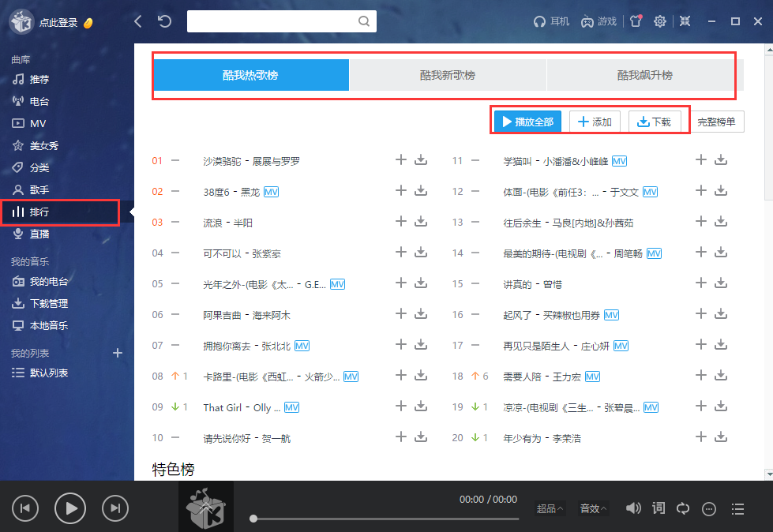Toggle the repeat playback mode
Image resolution: width=773 pixels, height=532 pixels.
coord(682,508)
